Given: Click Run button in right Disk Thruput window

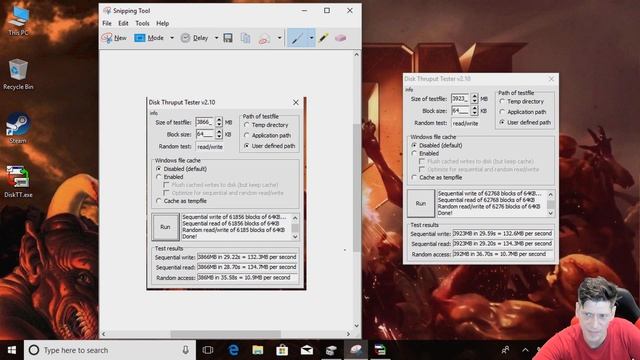Looking at the screenshot, I should click(421, 203).
